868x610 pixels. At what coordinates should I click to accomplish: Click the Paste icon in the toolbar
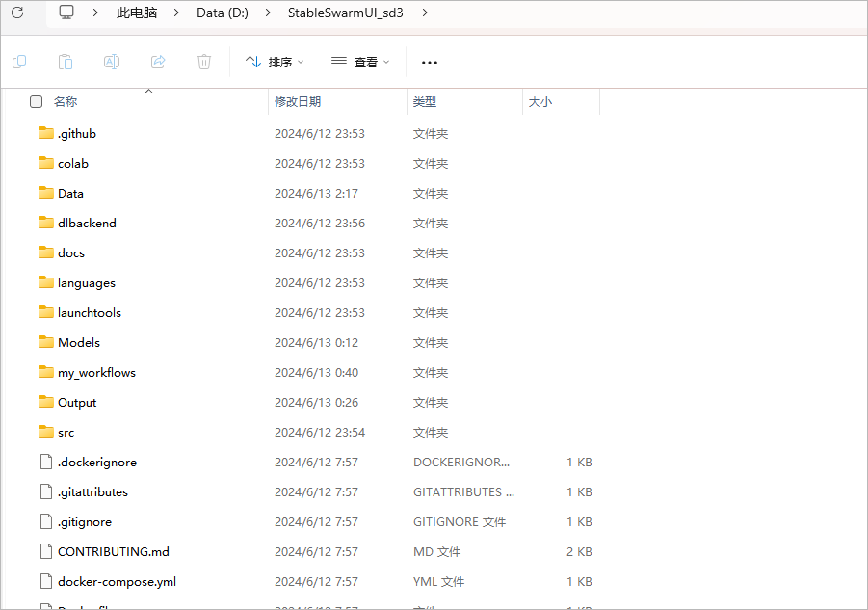[65, 61]
